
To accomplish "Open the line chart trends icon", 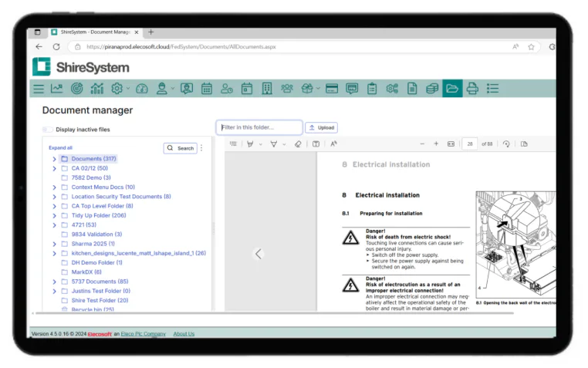I will tap(57, 89).
